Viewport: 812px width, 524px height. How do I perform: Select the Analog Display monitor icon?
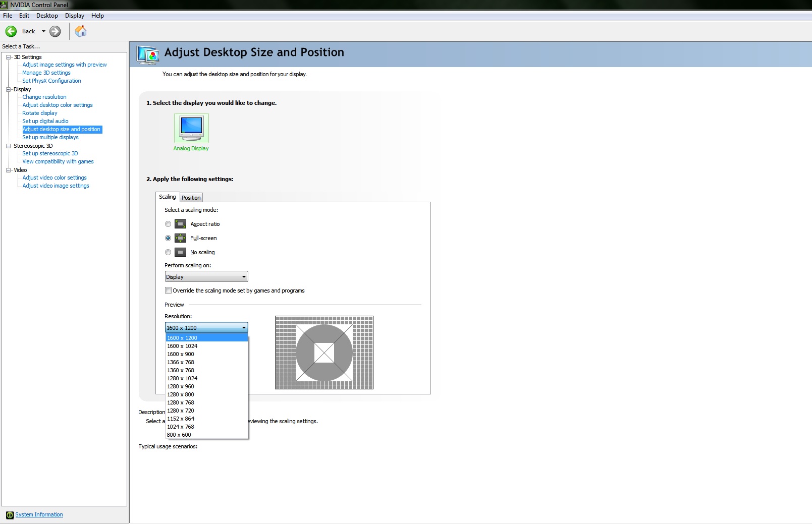[x=191, y=128]
